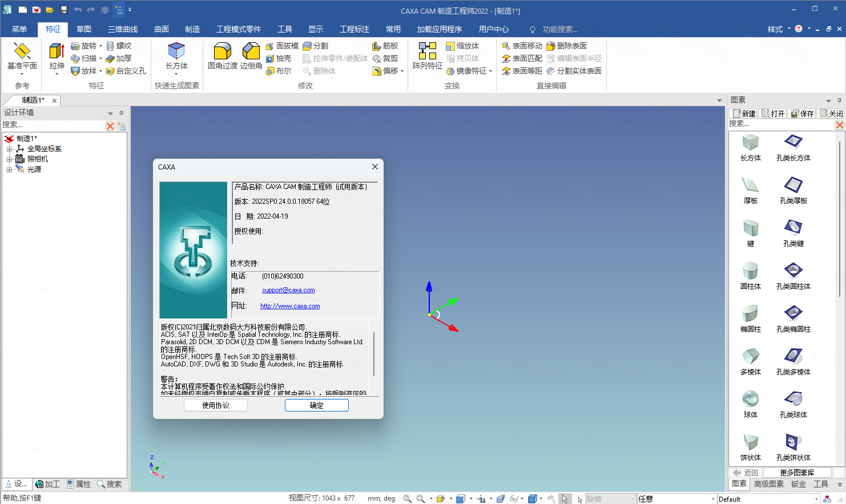Expand the 照相机 tree node
The height and width of the screenshot is (504, 846).
coord(9,159)
